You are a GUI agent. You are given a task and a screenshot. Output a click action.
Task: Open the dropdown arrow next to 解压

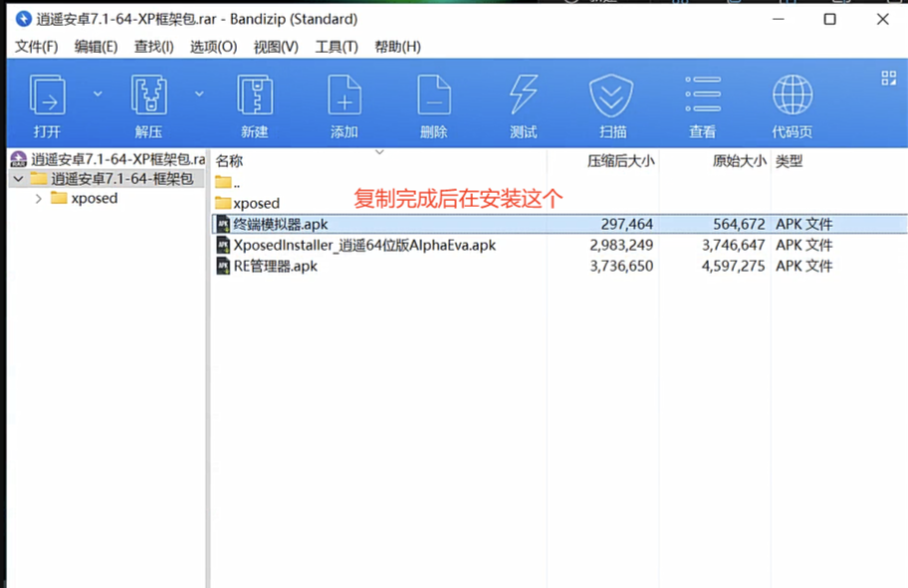pyautogui.click(x=199, y=94)
